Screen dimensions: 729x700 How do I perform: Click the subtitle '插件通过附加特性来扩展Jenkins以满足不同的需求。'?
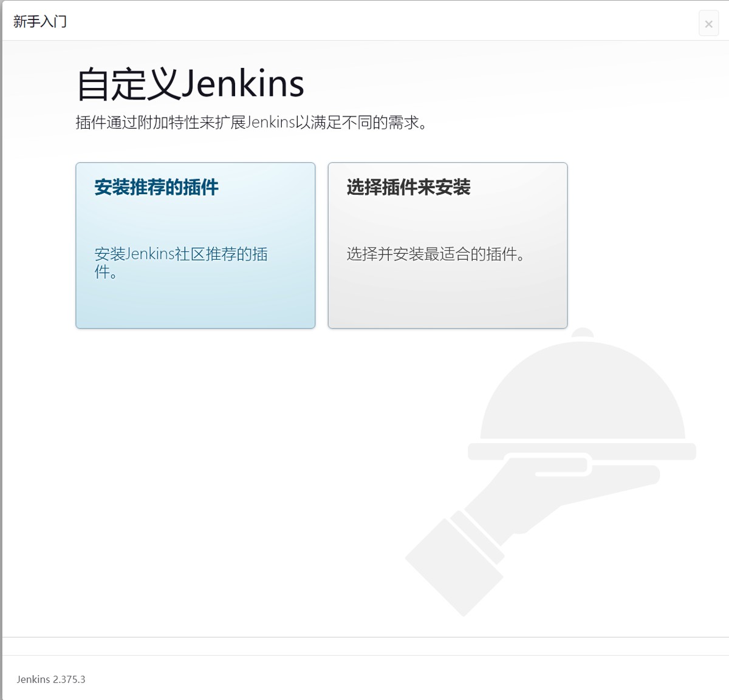(x=253, y=123)
